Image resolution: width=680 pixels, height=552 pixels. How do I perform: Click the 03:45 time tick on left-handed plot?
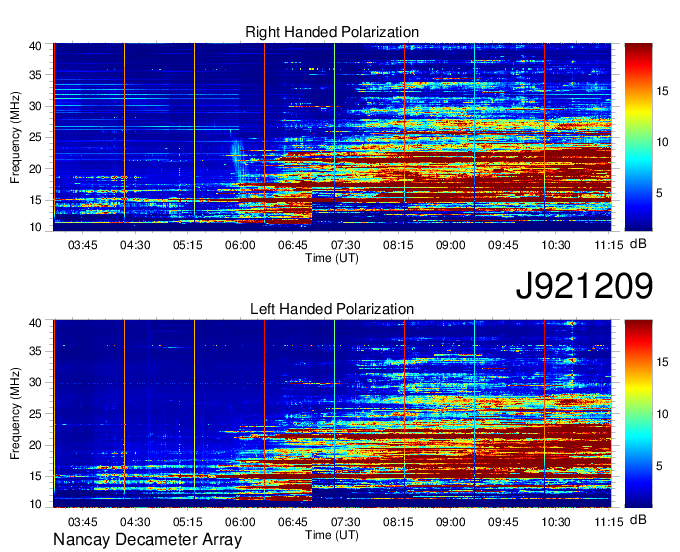pyautogui.click(x=82, y=521)
